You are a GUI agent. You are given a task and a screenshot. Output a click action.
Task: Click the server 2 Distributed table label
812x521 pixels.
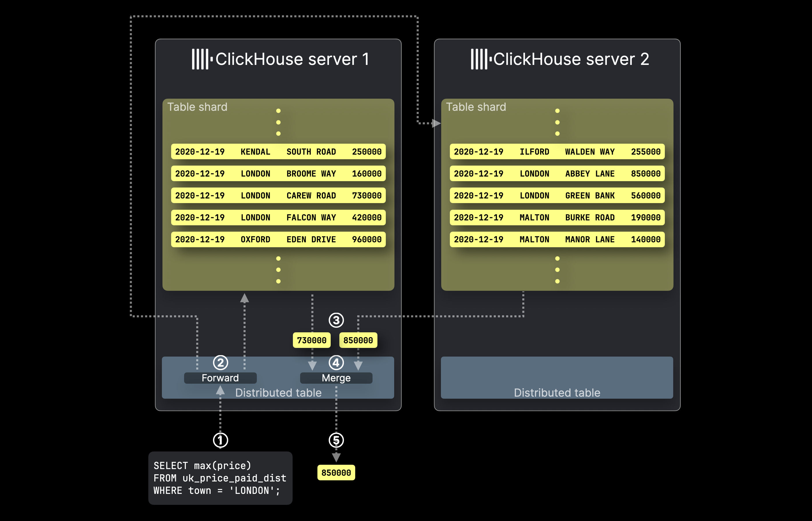[557, 393]
